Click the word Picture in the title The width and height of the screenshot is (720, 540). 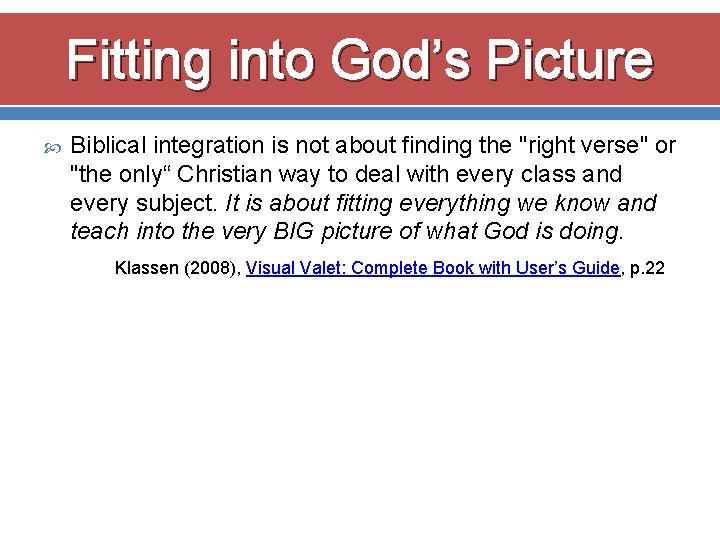click(x=570, y=60)
